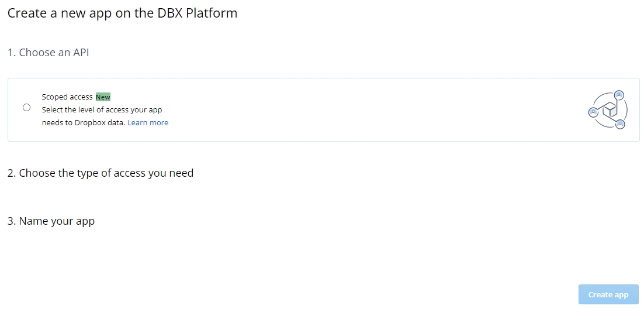
Task: Click the left user avatar in illustration
Action: point(593,111)
